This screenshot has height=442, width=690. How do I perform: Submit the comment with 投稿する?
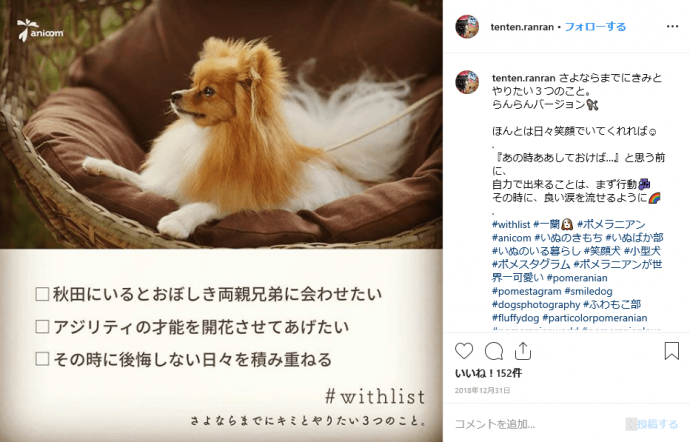click(x=657, y=424)
